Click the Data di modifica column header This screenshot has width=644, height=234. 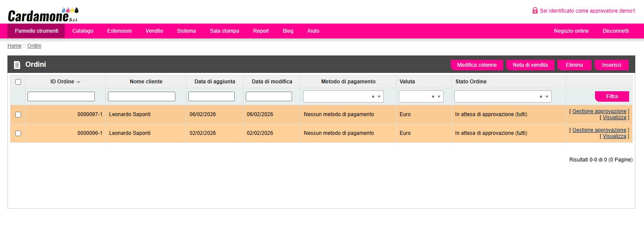(x=272, y=82)
